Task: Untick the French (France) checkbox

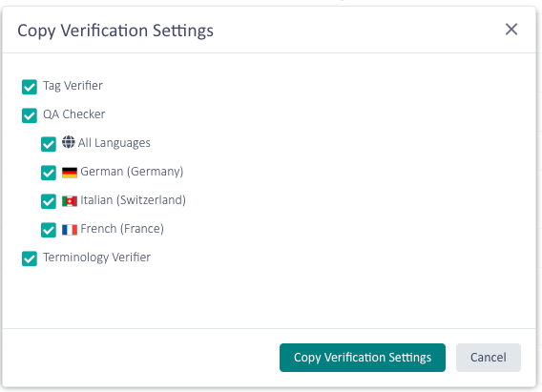Action: [49, 230]
